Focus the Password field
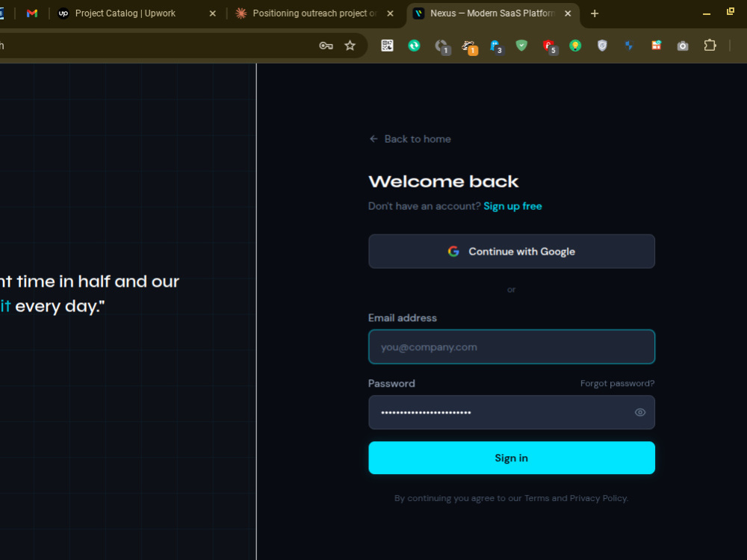This screenshot has width=747, height=560. coord(512,412)
